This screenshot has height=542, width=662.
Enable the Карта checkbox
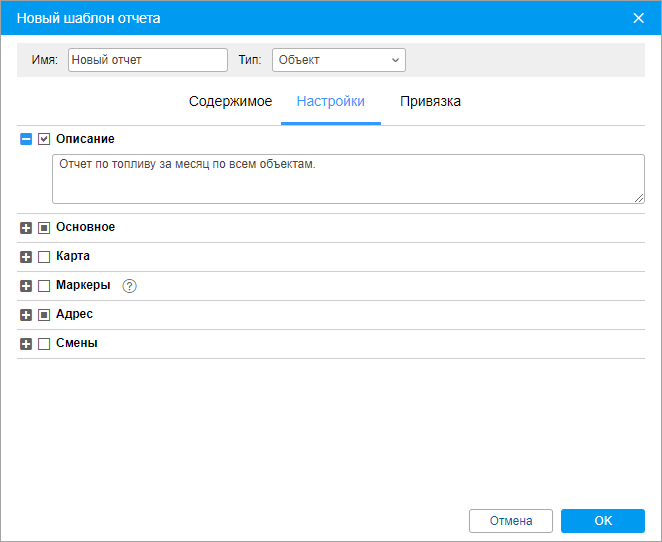point(44,257)
